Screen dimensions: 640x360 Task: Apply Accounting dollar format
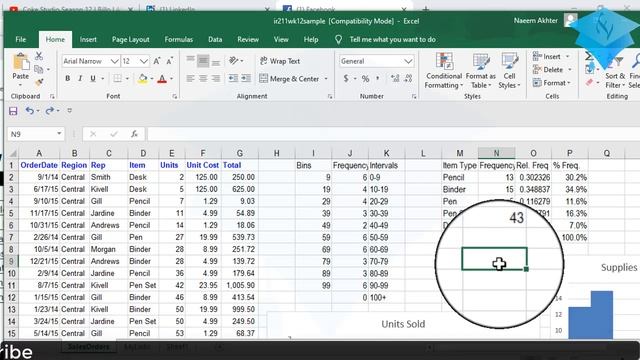click(x=346, y=78)
